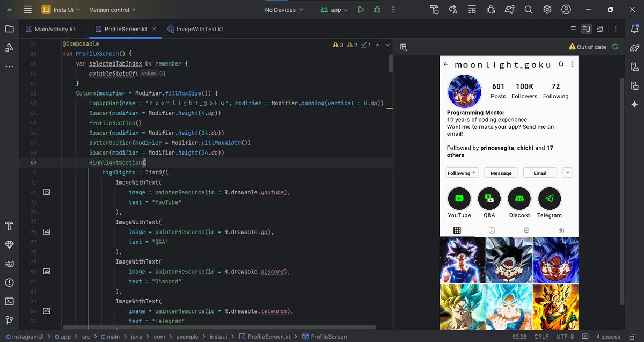Sync project with Gradle files
This screenshot has height=342, width=644.
click(x=510, y=10)
